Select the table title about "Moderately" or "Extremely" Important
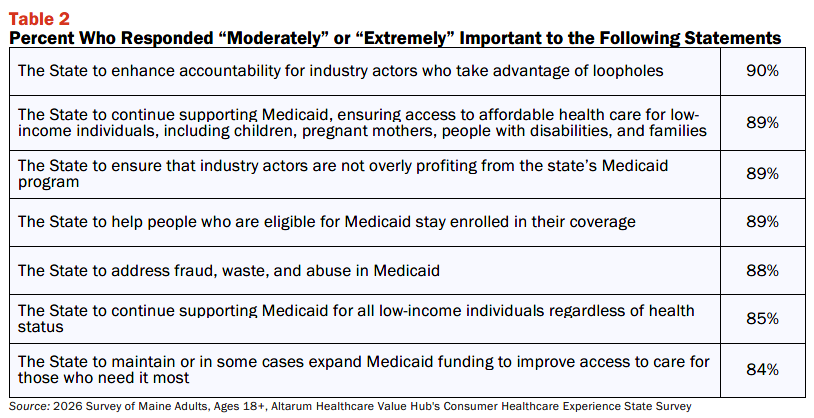 tap(395, 38)
